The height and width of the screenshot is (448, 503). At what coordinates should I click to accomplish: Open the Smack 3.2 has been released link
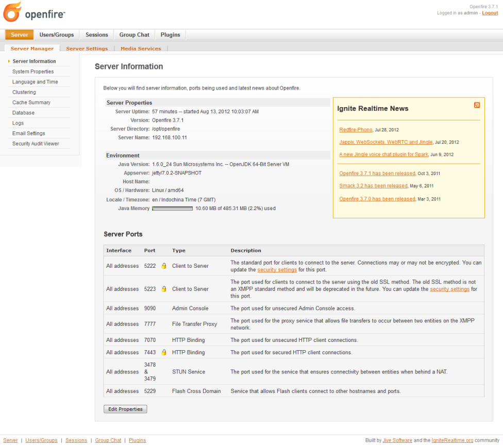coord(374,185)
